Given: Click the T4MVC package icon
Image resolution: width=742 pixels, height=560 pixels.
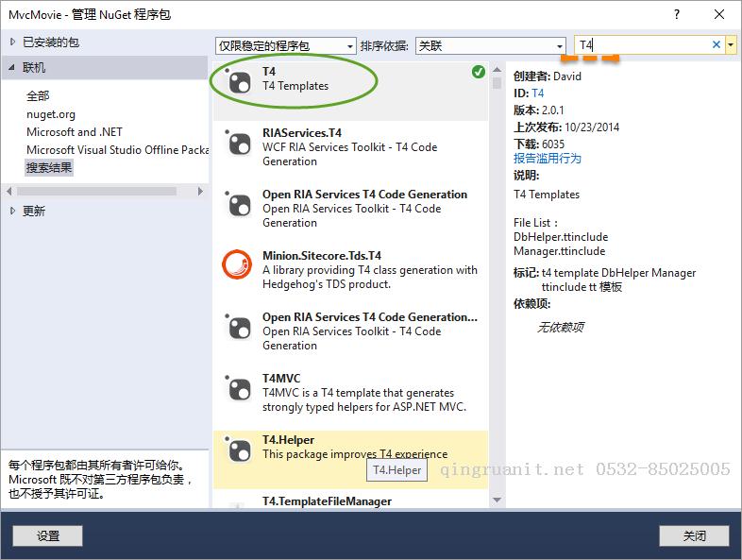Looking at the screenshot, I should click(239, 389).
